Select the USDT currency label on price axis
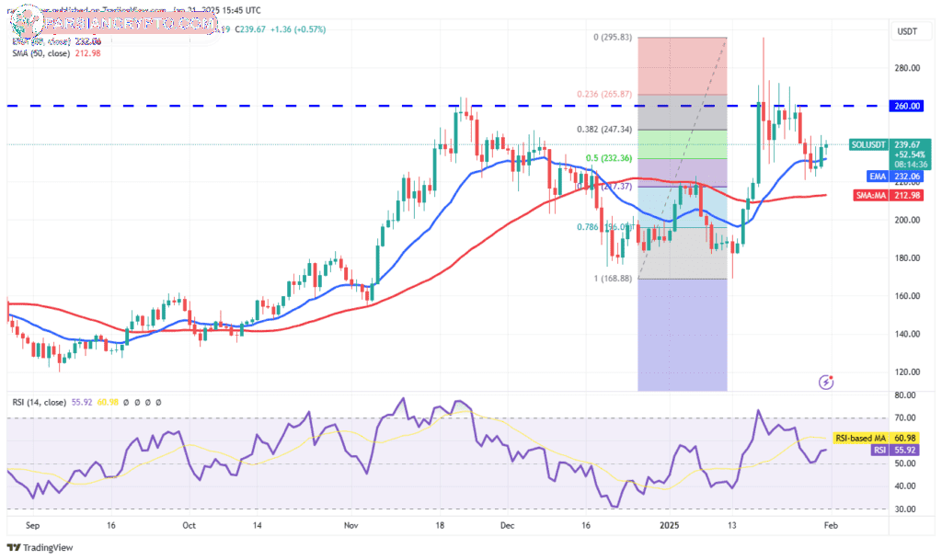The image size is (942, 560). 906,31
